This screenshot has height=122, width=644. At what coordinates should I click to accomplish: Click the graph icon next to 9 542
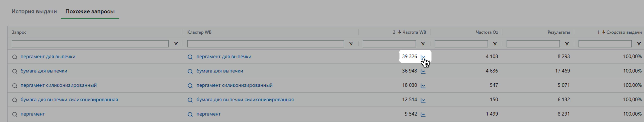tap(423, 114)
